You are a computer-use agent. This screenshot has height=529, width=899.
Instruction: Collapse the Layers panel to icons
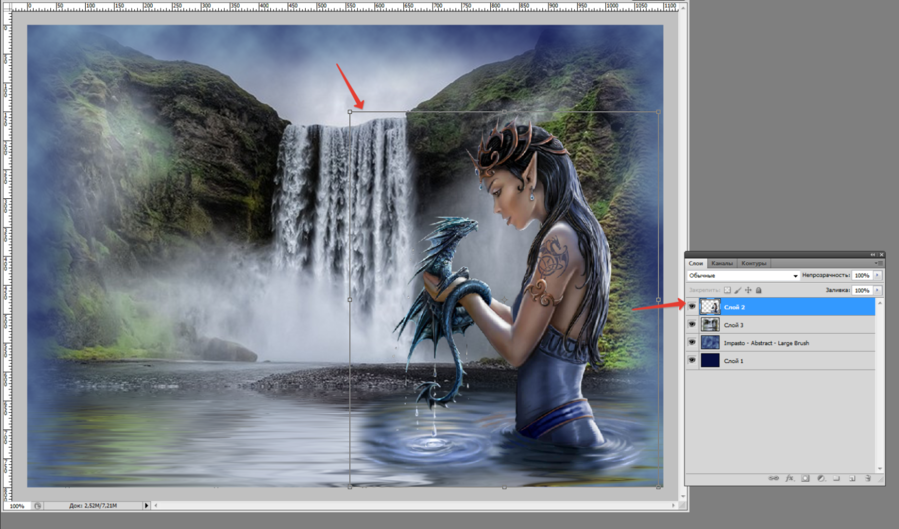click(x=873, y=254)
